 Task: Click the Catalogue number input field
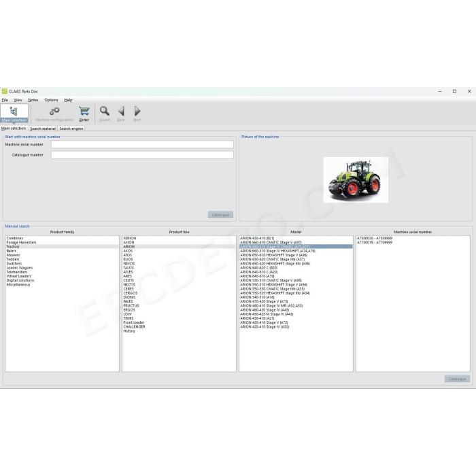tap(142, 155)
